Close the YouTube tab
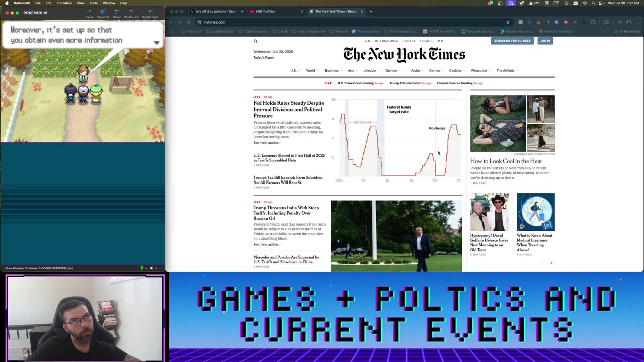Screen dimensions: 644x362 (302, 11)
